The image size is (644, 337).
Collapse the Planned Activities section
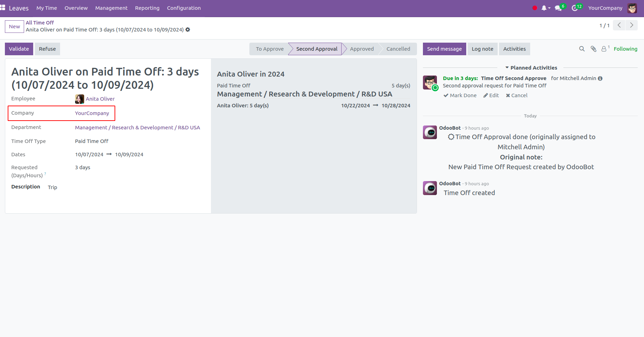tap(531, 68)
